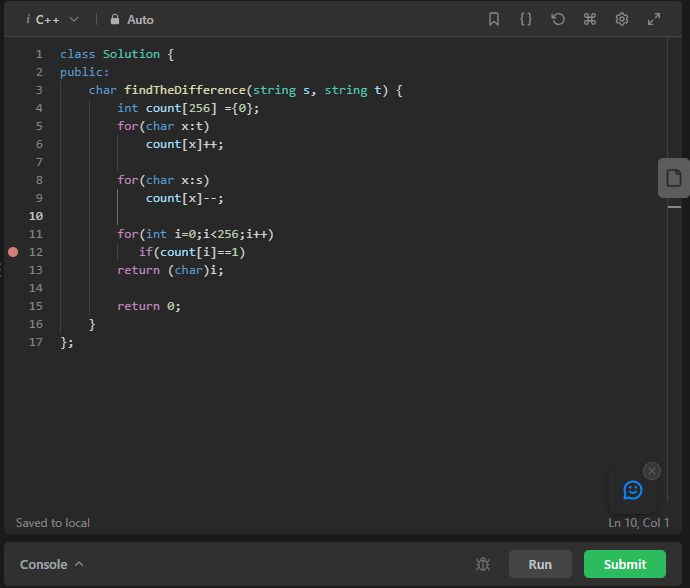The height and width of the screenshot is (588, 690).
Task: Click the 'Saved to local' status text
Action: click(x=53, y=523)
